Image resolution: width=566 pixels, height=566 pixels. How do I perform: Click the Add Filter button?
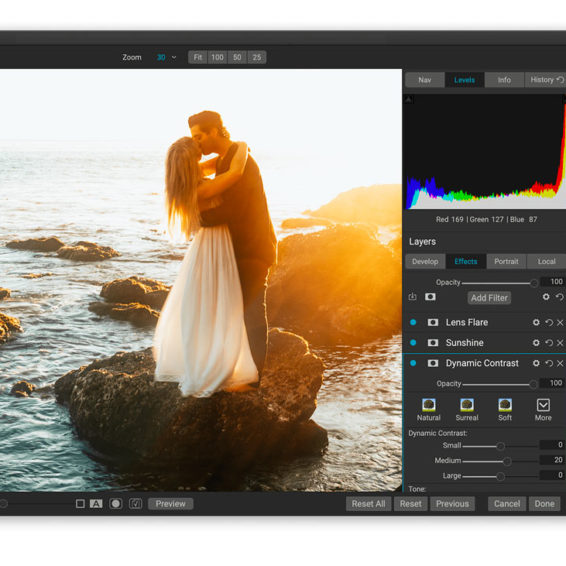[489, 298]
